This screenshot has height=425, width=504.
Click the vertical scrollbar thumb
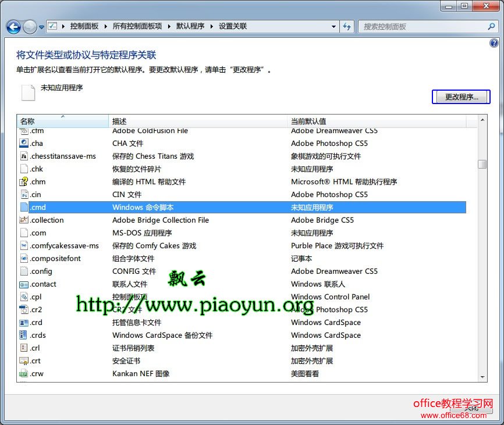click(x=482, y=164)
